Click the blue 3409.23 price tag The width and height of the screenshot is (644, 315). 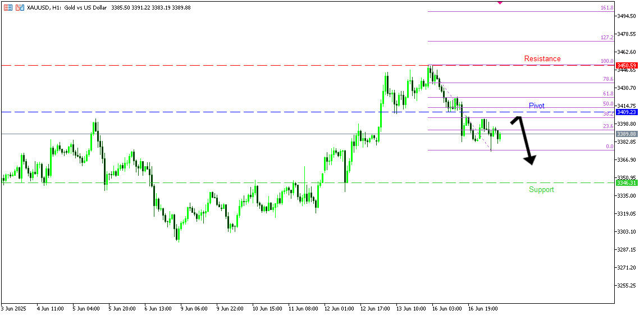point(627,112)
